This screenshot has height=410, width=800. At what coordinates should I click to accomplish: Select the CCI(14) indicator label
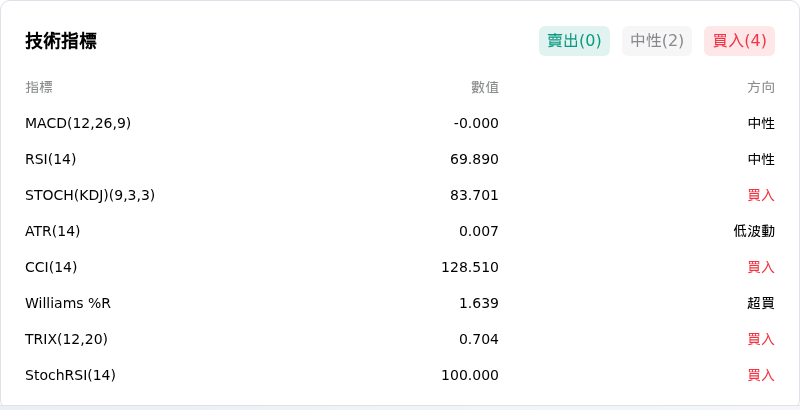pyautogui.click(x=51, y=267)
